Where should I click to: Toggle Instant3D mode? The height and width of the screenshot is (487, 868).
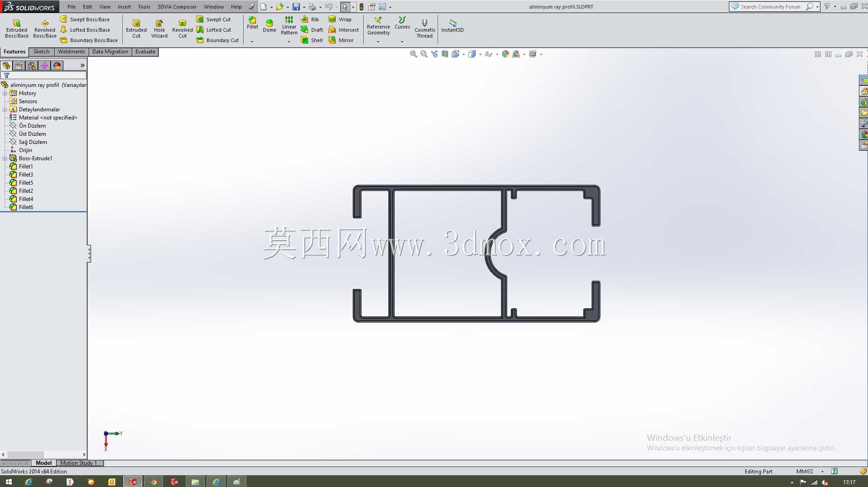click(453, 26)
